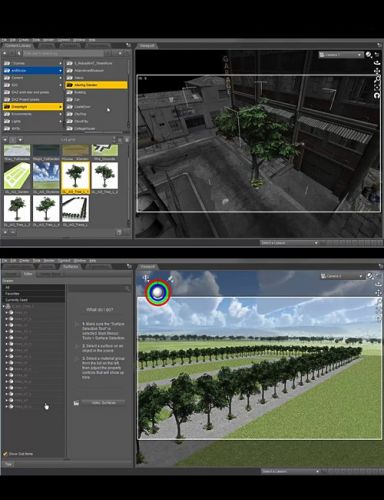Click content thumbnails vertical scrollbar

[129, 187]
